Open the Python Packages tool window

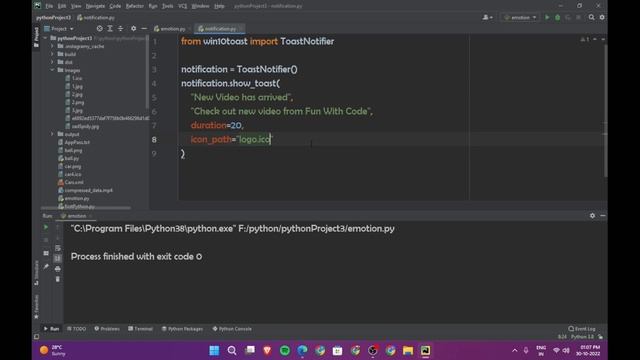pyautogui.click(x=182, y=329)
